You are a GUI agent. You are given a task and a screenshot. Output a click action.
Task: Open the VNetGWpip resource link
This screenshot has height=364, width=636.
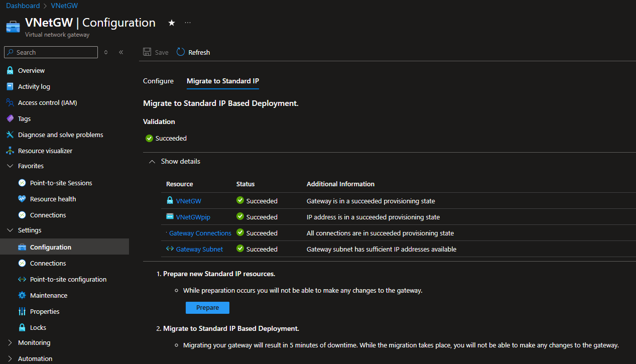tap(192, 216)
